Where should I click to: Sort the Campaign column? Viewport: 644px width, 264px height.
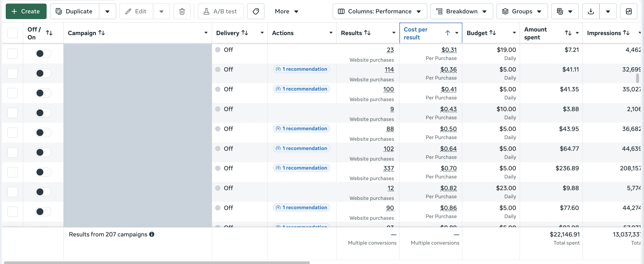coord(102,33)
